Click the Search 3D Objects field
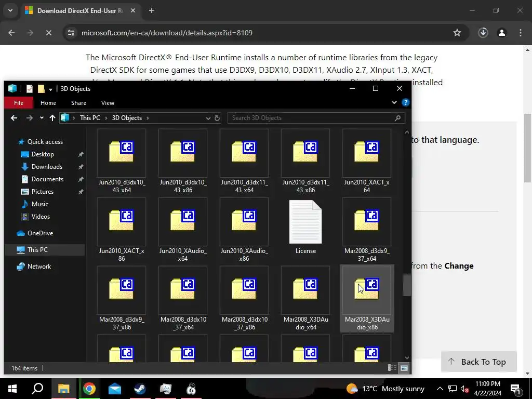This screenshot has width=532, height=399. (316, 118)
